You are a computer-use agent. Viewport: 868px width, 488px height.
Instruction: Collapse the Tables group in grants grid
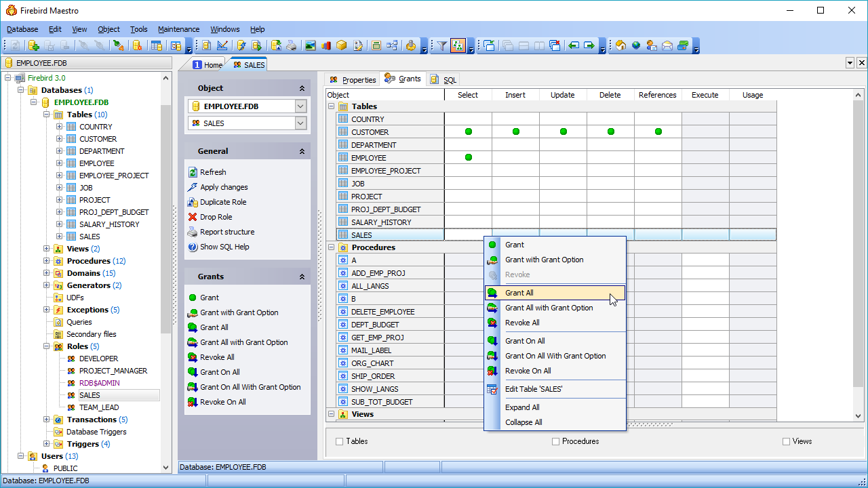click(332, 106)
